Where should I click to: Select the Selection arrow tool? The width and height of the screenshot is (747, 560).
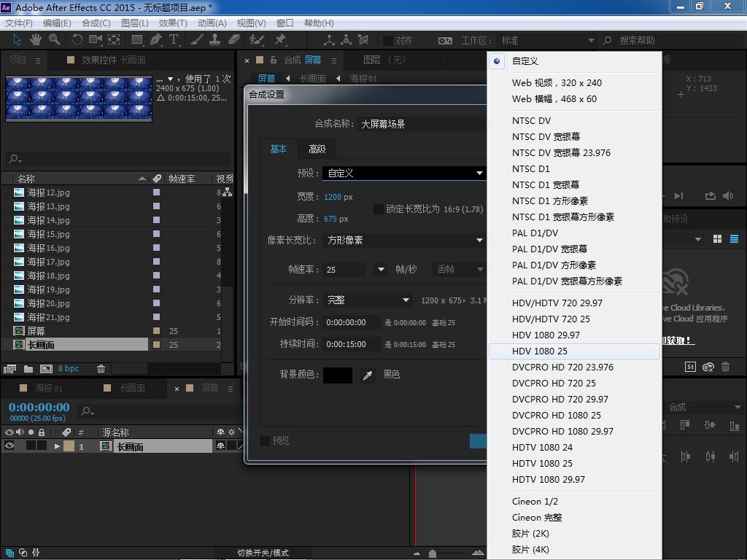click(17, 40)
